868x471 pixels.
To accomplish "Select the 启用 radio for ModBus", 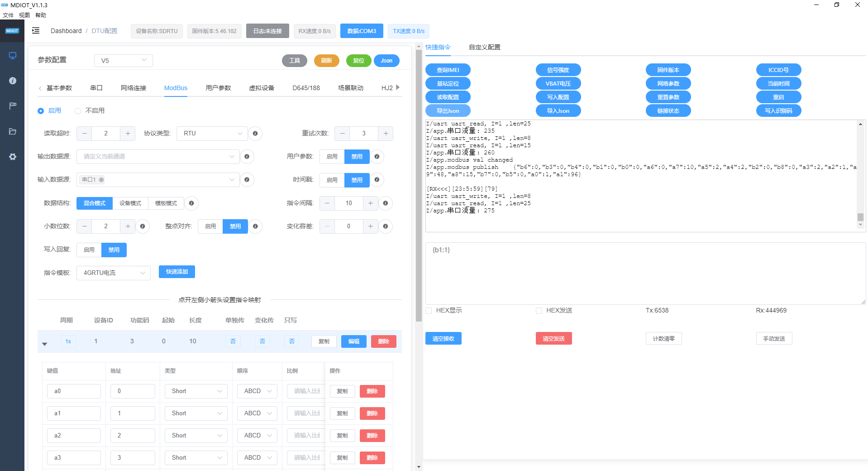I will 49,111.
